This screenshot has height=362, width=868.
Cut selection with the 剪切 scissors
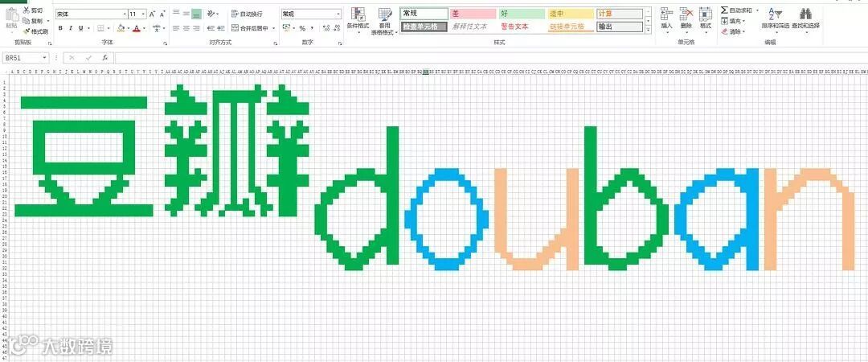pos(33,10)
